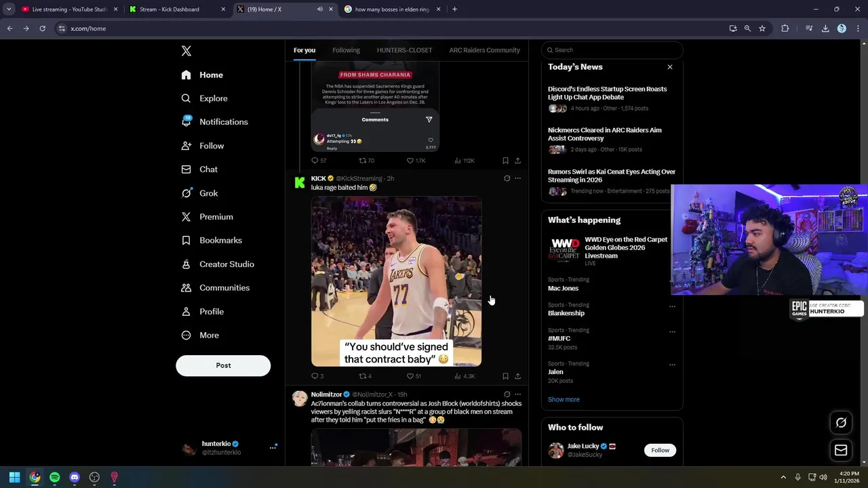Open more menu on KICK post

coord(517,178)
